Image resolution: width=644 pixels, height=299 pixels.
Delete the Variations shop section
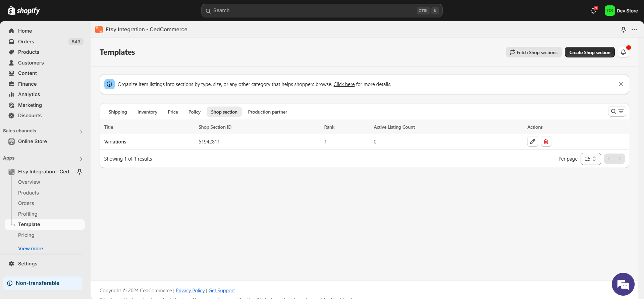[x=546, y=142]
